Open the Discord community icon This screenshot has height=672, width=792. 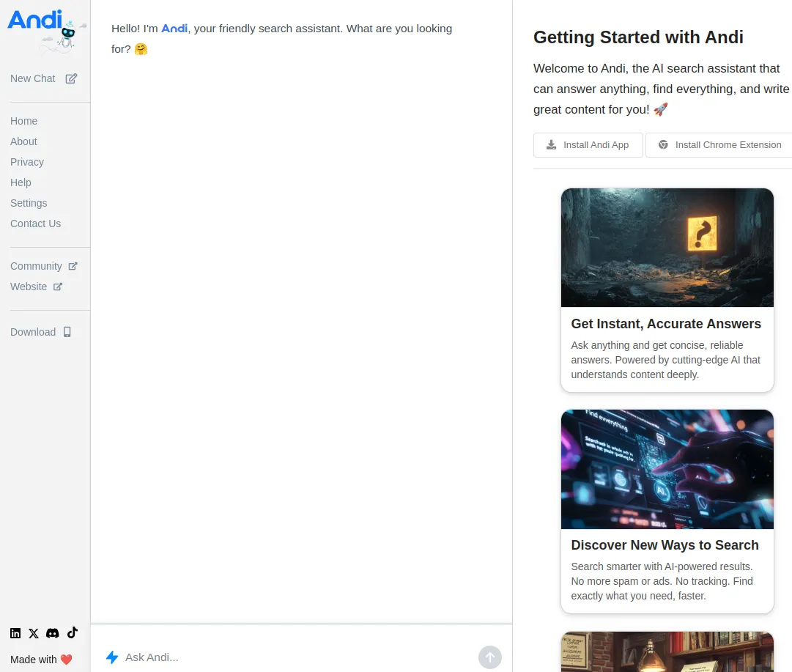pos(53,632)
